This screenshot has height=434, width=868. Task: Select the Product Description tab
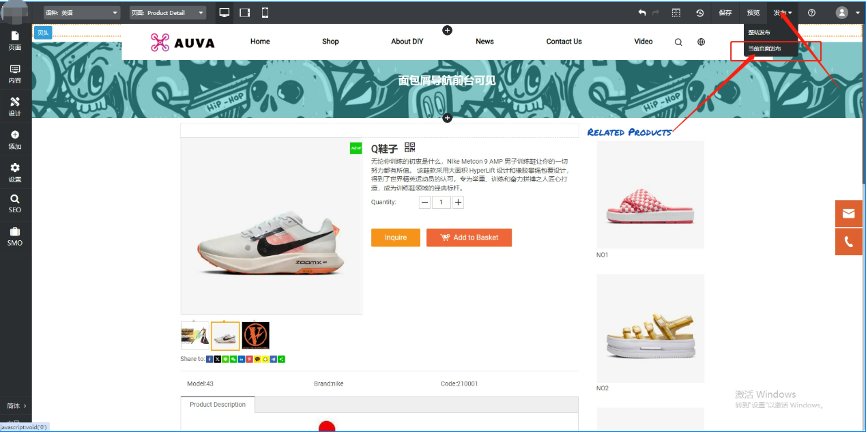[x=218, y=405]
